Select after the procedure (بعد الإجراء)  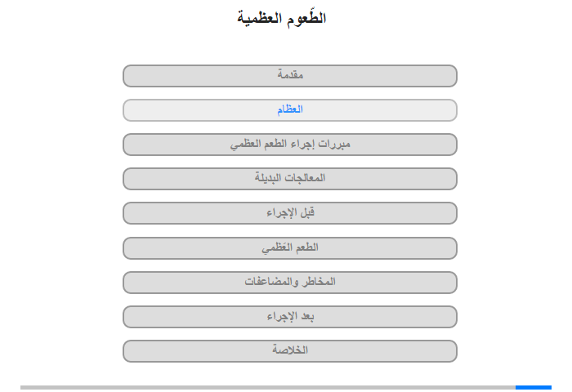pyautogui.click(x=289, y=317)
